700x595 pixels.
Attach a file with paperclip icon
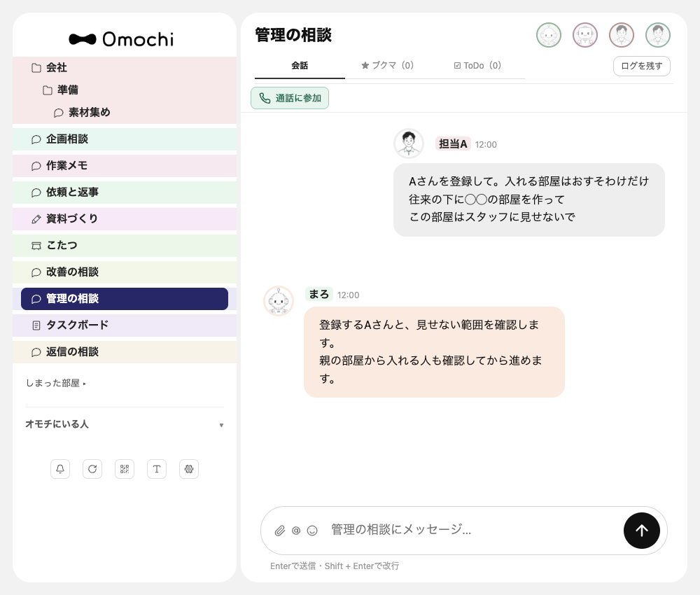click(279, 531)
